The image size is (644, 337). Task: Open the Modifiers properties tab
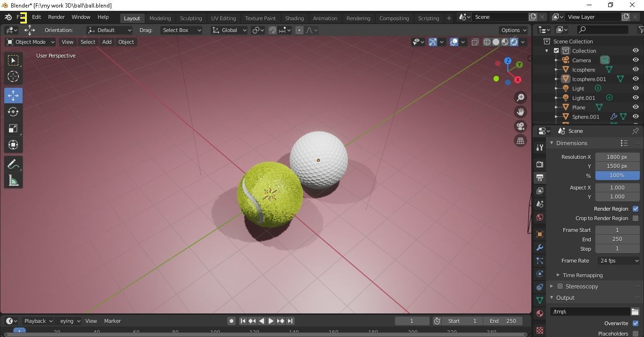(x=540, y=247)
